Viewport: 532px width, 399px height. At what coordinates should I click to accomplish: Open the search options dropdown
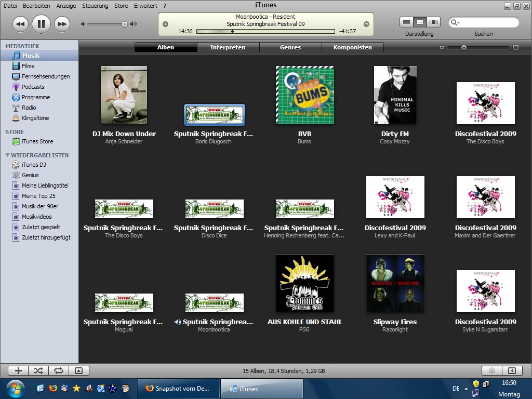pyautogui.click(x=455, y=23)
